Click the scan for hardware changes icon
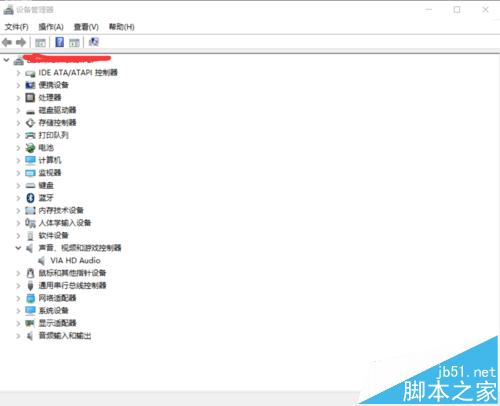500x406 pixels. click(94, 42)
